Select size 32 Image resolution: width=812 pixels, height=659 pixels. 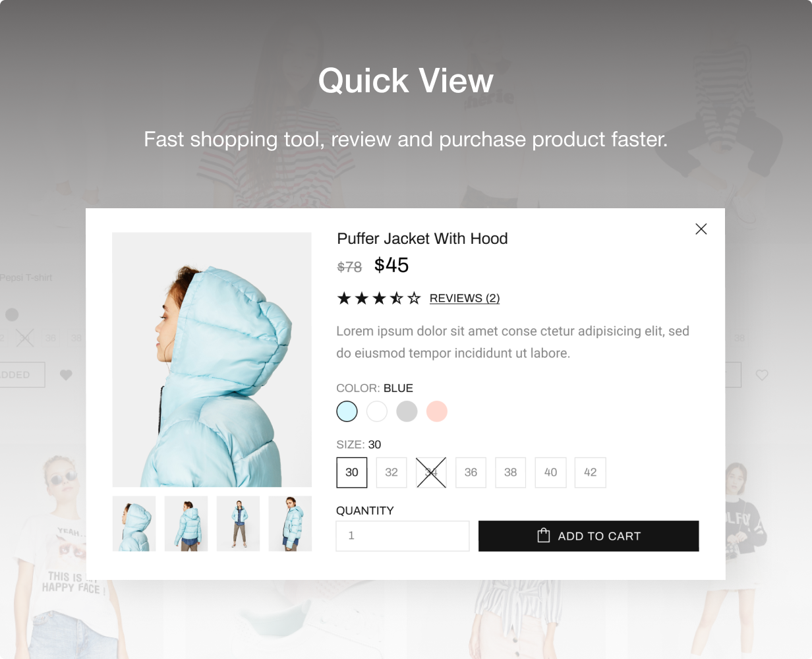391,473
